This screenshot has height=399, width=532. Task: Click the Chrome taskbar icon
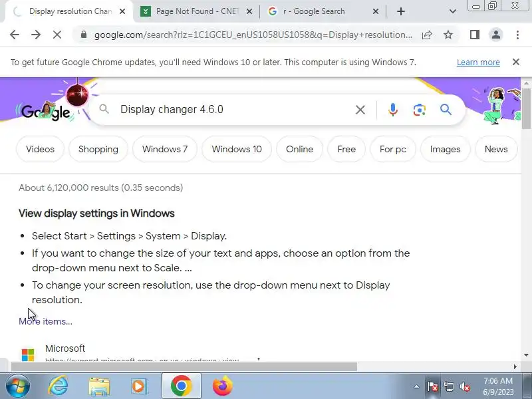(181, 386)
